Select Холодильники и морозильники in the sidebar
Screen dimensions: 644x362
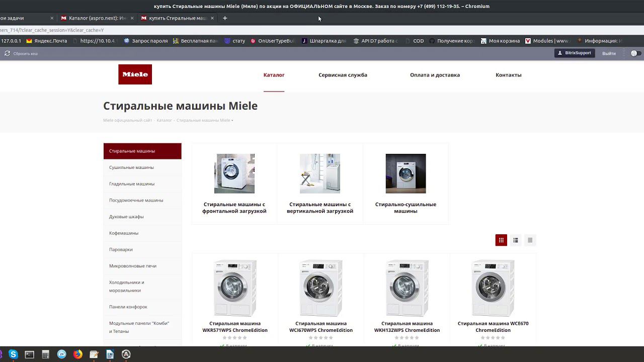pyautogui.click(x=142, y=286)
